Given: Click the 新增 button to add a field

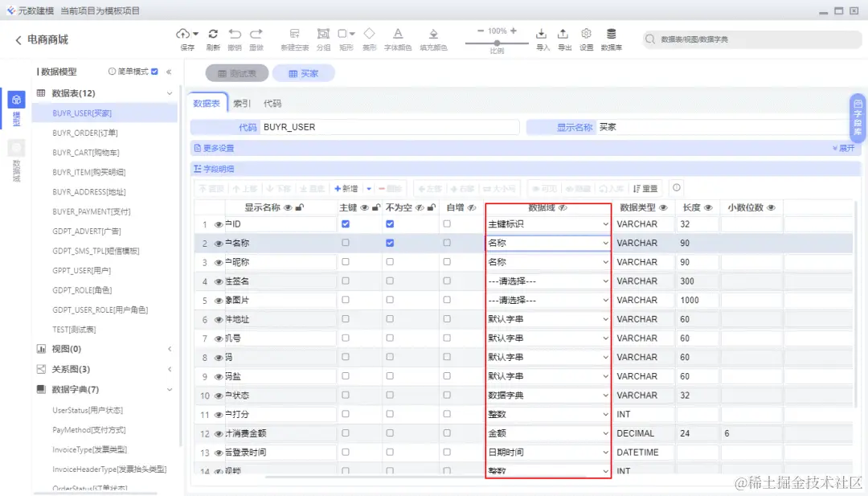Looking at the screenshot, I should (x=349, y=187).
